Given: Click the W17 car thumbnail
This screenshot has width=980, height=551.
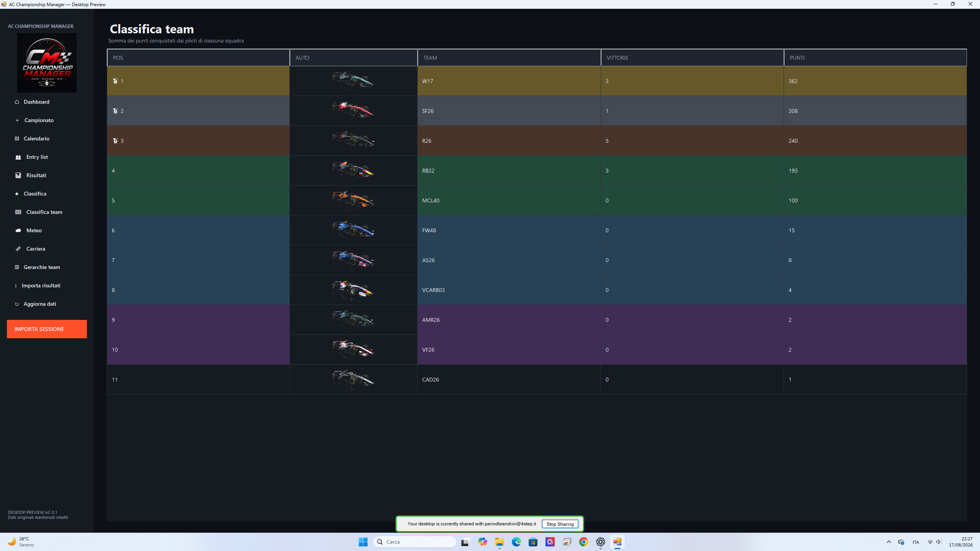Looking at the screenshot, I should point(353,80).
